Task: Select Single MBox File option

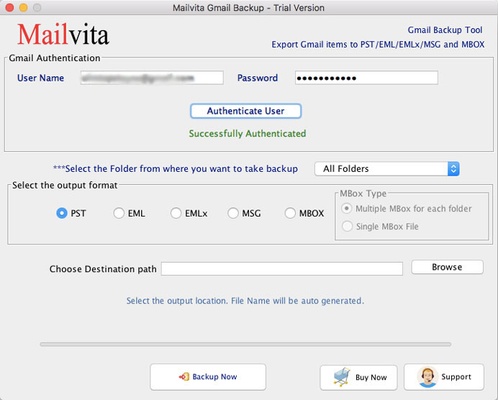Action: pos(347,226)
